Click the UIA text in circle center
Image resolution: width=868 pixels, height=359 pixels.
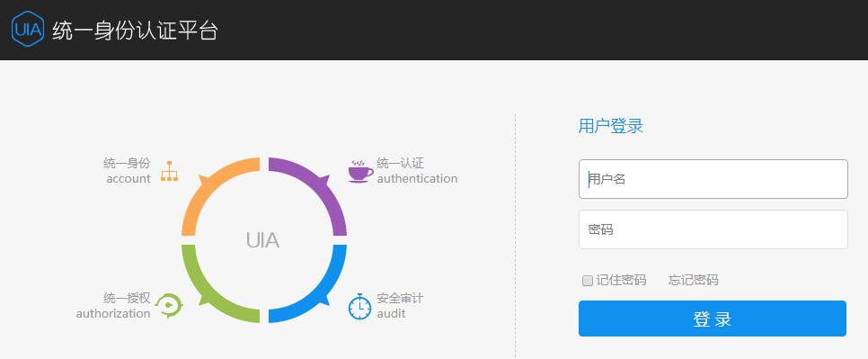point(263,240)
